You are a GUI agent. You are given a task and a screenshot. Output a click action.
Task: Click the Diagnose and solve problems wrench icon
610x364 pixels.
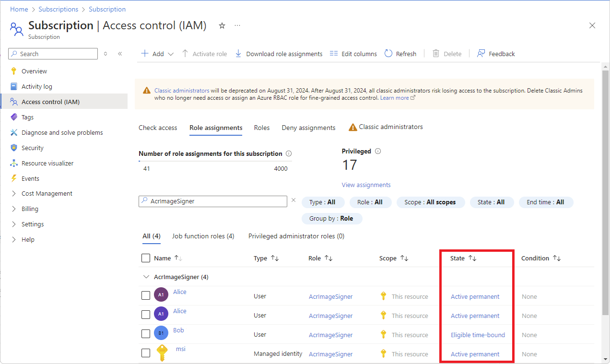click(14, 132)
